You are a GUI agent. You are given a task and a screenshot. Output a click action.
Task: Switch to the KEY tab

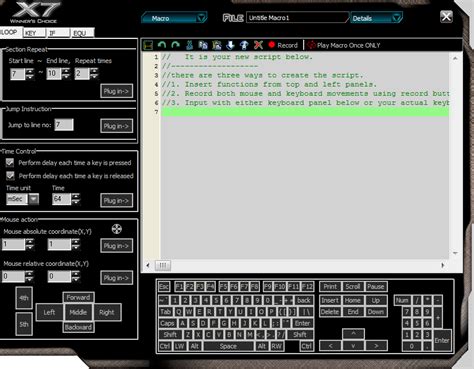coord(34,33)
